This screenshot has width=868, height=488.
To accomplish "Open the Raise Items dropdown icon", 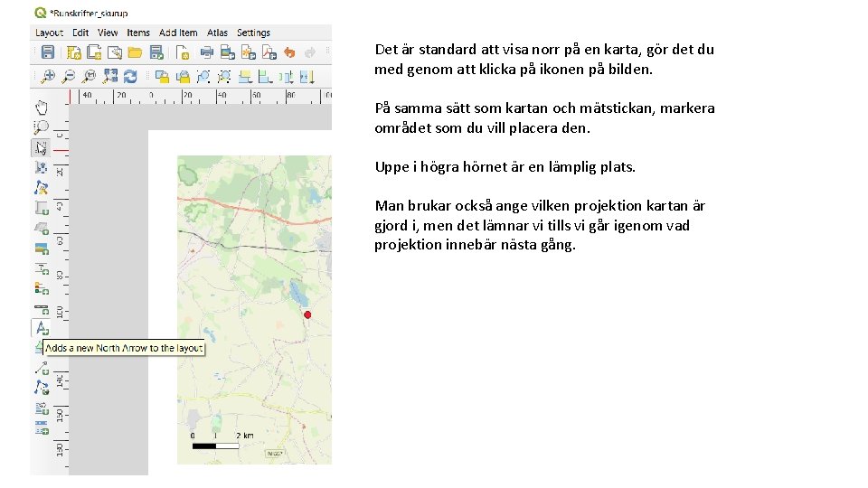I will click(x=245, y=76).
